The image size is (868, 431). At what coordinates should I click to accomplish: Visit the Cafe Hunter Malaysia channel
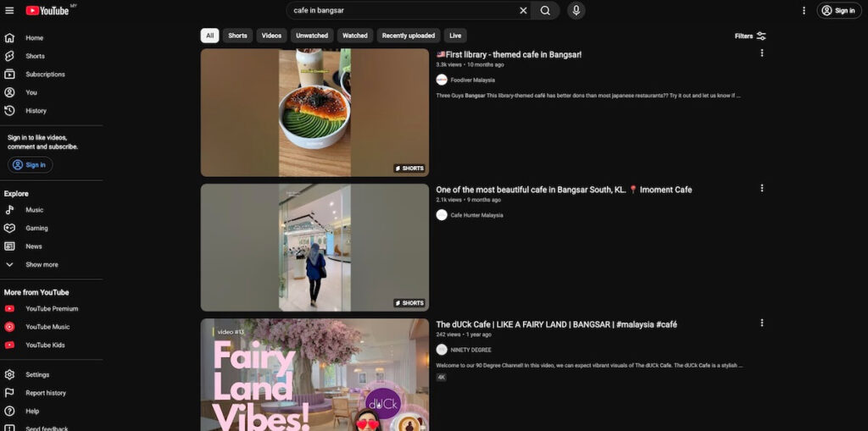476,215
